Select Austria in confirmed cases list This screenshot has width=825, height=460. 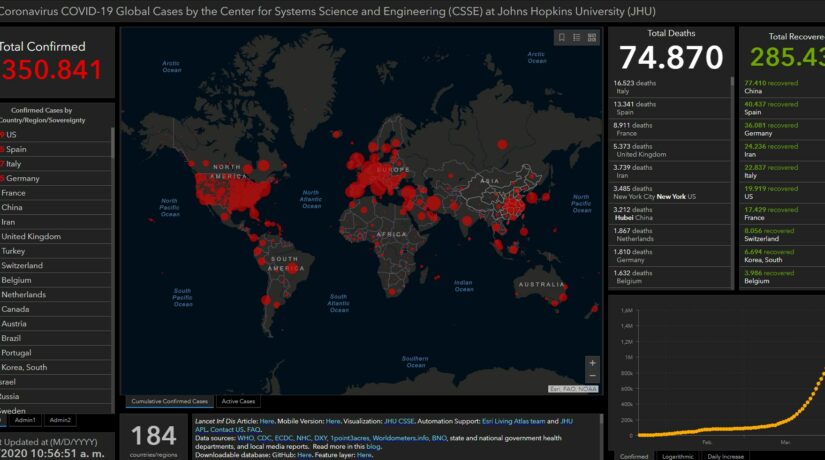tap(55, 324)
